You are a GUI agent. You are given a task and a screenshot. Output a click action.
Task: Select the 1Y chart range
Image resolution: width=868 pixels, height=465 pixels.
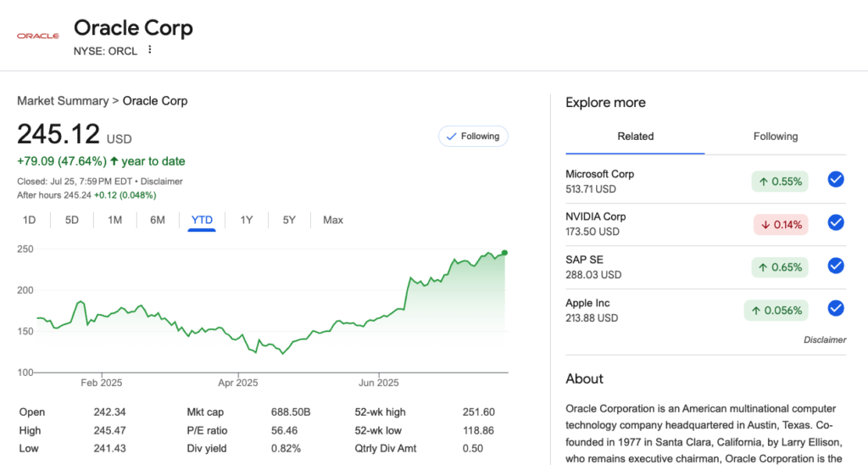[x=247, y=220]
